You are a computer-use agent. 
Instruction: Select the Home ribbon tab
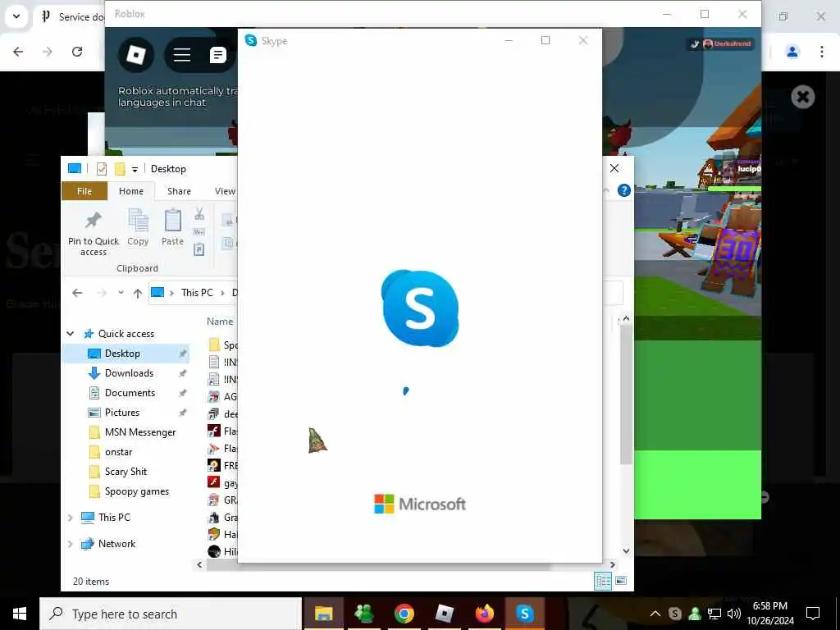point(131,191)
